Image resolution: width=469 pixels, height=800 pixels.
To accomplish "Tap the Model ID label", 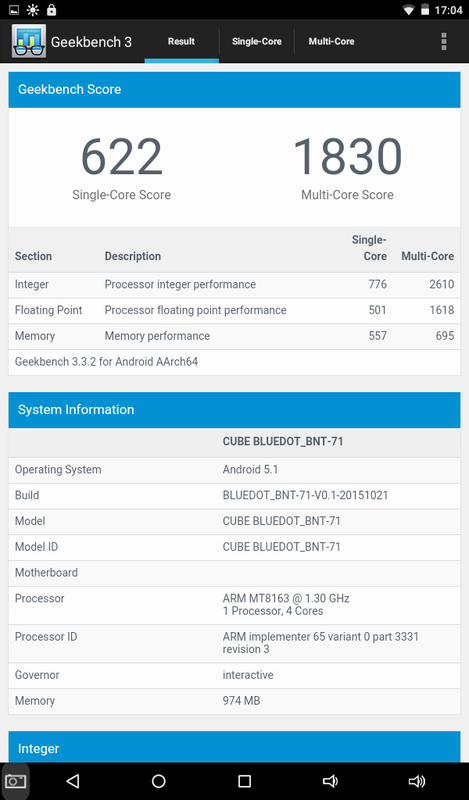I will tap(36, 547).
